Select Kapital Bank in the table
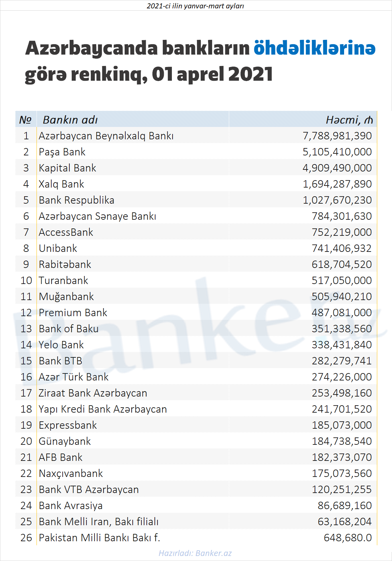Screen dimensions: 392x561 pos(67,168)
